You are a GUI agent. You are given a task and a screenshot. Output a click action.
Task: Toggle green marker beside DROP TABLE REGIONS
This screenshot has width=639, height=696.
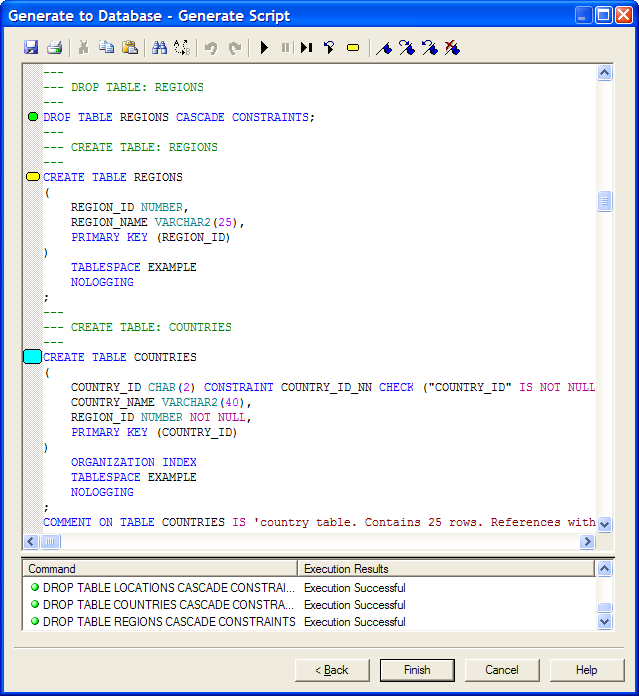[x=33, y=117]
